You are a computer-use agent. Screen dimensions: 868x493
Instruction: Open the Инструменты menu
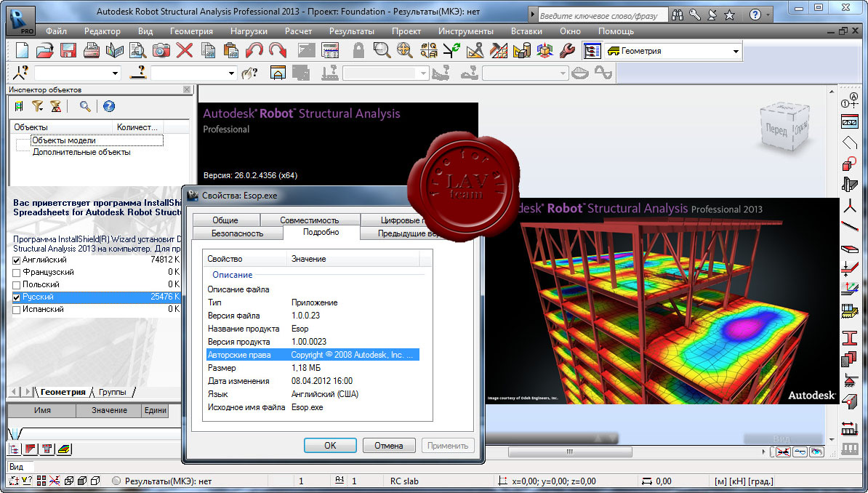coord(465,31)
